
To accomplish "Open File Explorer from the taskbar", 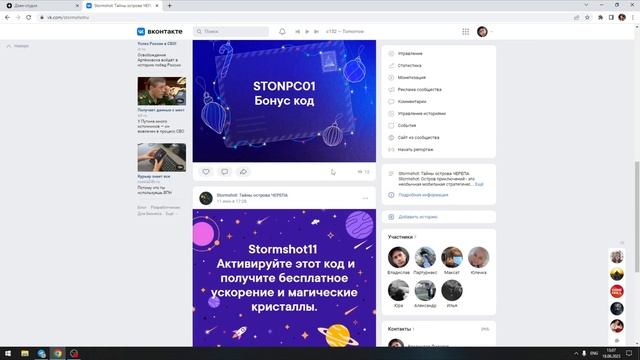I will tap(25, 353).
